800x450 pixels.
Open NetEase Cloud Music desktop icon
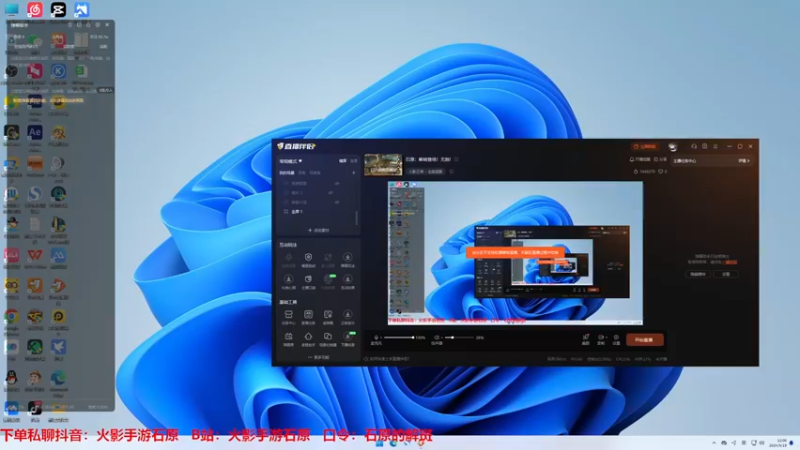(35, 9)
